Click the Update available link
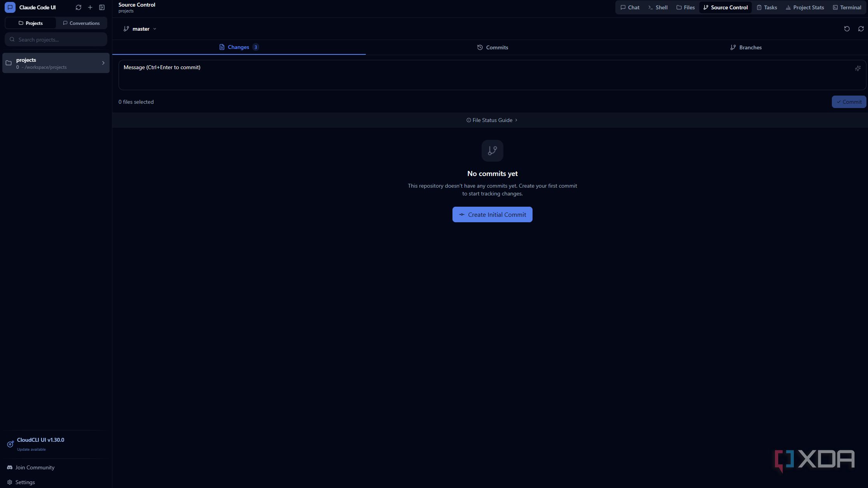 point(31,450)
